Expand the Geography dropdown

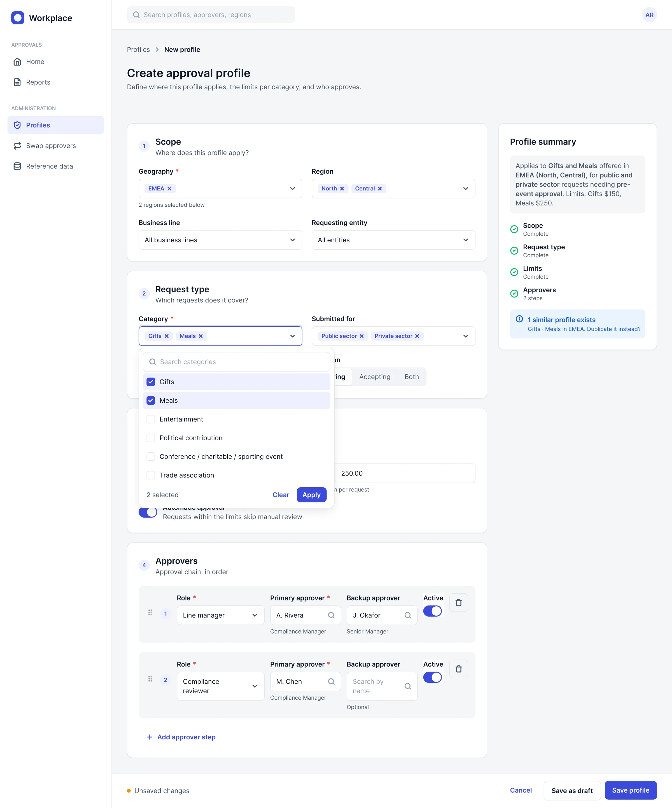click(x=292, y=188)
